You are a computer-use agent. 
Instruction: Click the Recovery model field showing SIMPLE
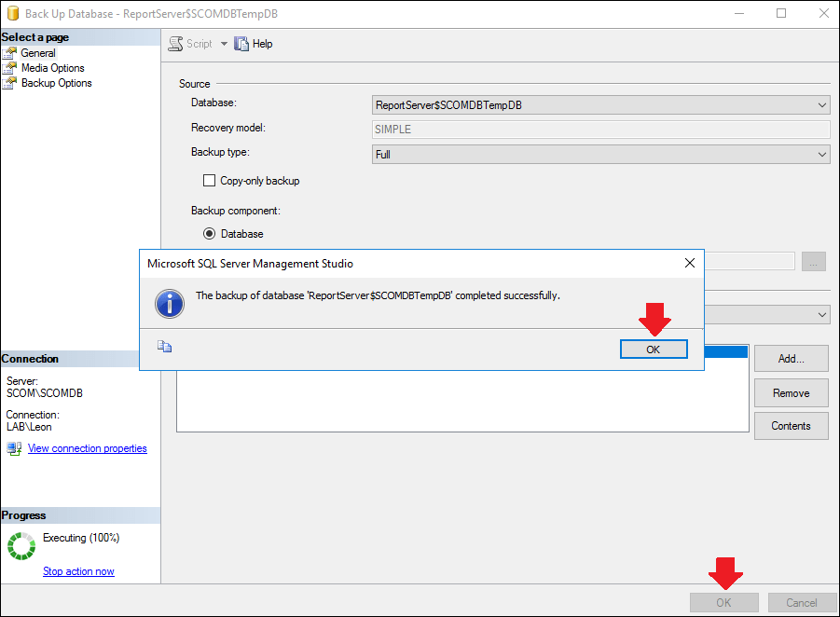coord(601,129)
